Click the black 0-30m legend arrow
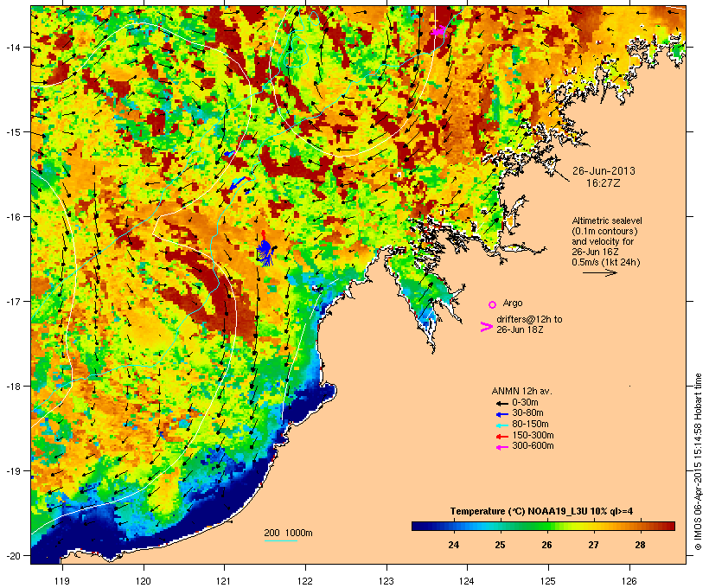The width and height of the screenshot is (709, 588). [x=501, y=403]
